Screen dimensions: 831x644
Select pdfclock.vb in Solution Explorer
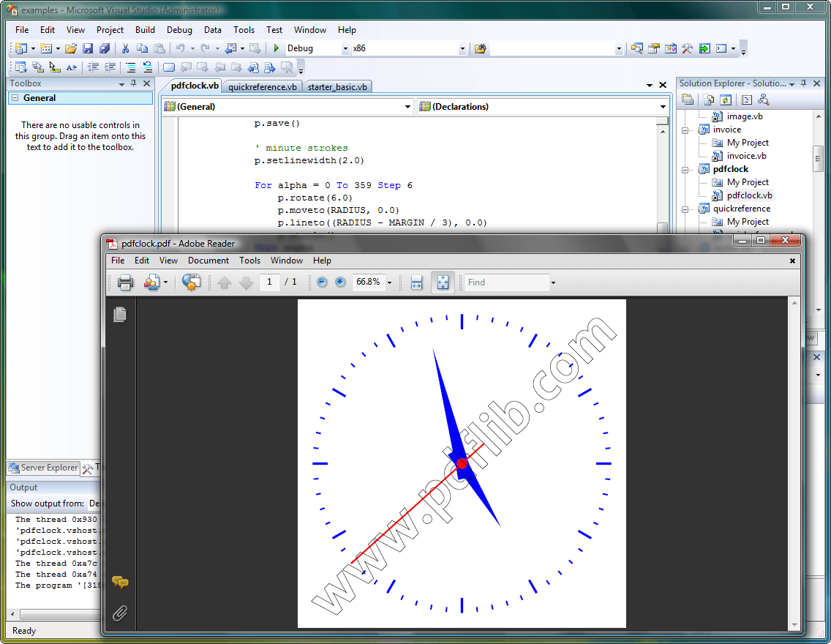(x=748, y=195)
